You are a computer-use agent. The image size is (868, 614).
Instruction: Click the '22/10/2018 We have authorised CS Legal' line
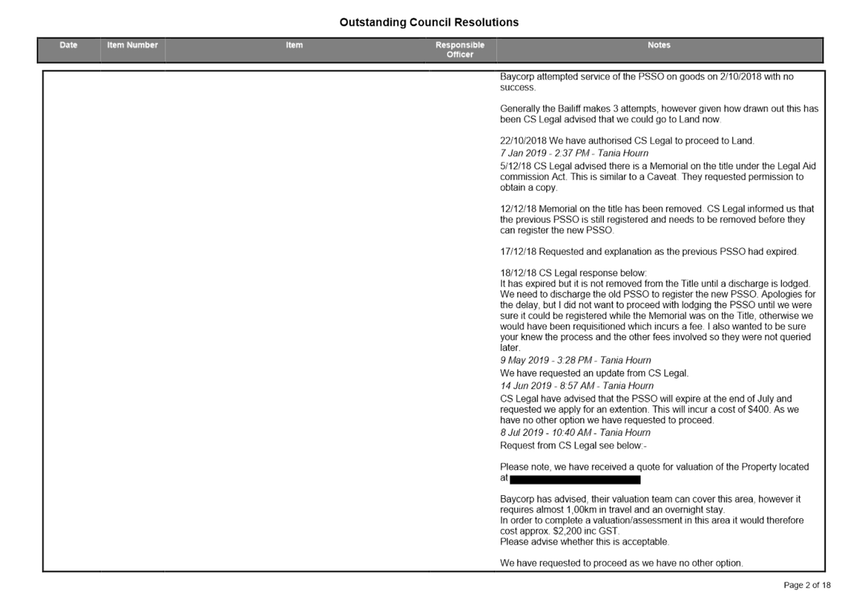(x=627, y=141)
